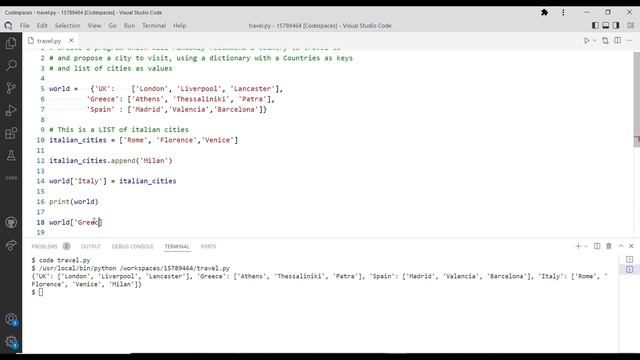Expand the new terminal launch profile dropdown
The height and width of the screenshot is (360, 640).
pyautogui.click(x=586, y=246)
